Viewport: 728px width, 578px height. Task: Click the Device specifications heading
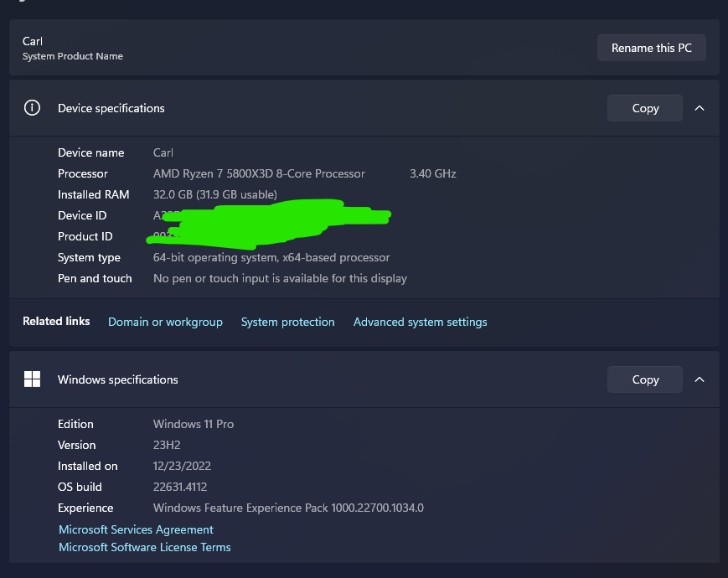pos(111,108)
